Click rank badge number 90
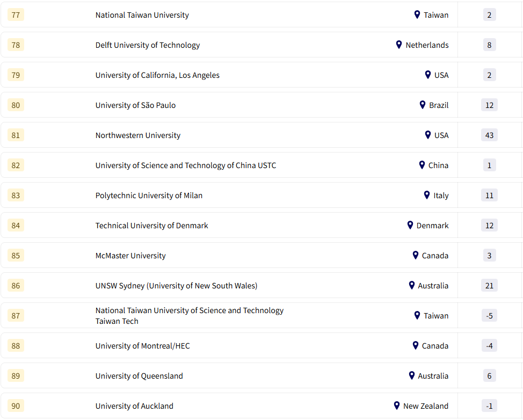523x420 pixels. pyautogui.click(x=16, y=406)
